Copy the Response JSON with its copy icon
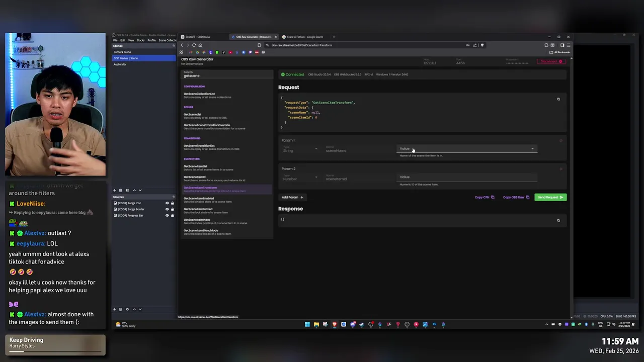 click(x=558, y=220)
